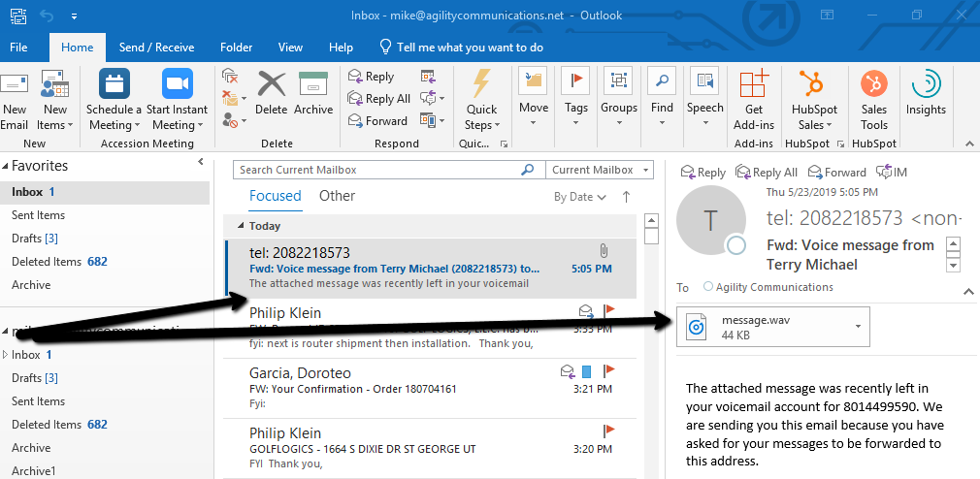Open the File menu
Screen dimensions: 980x479
(18, 48)
